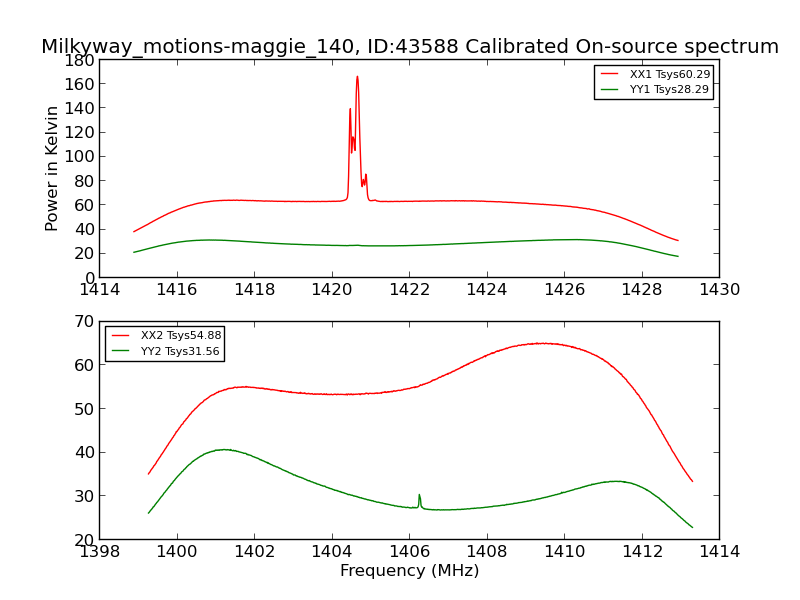
Task: Click the 1430 tick label on upper plot
Action: pyautogui.click(x=719, y=290)
